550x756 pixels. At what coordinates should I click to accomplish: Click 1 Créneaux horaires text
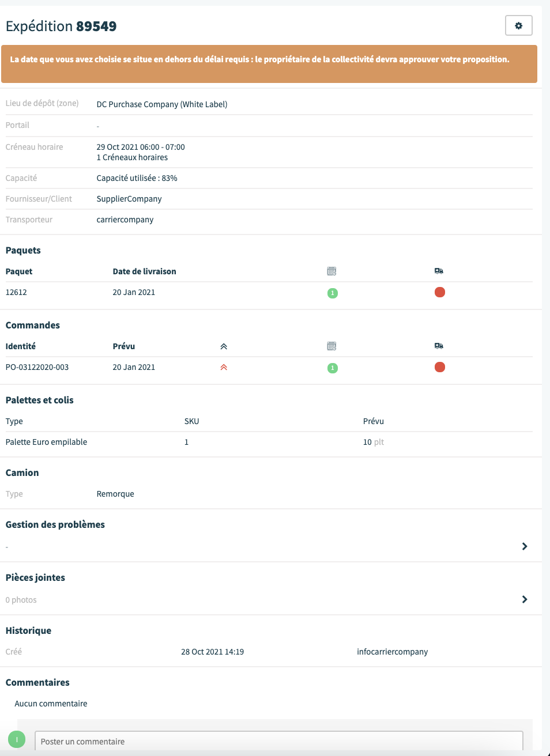click(132, 157)
